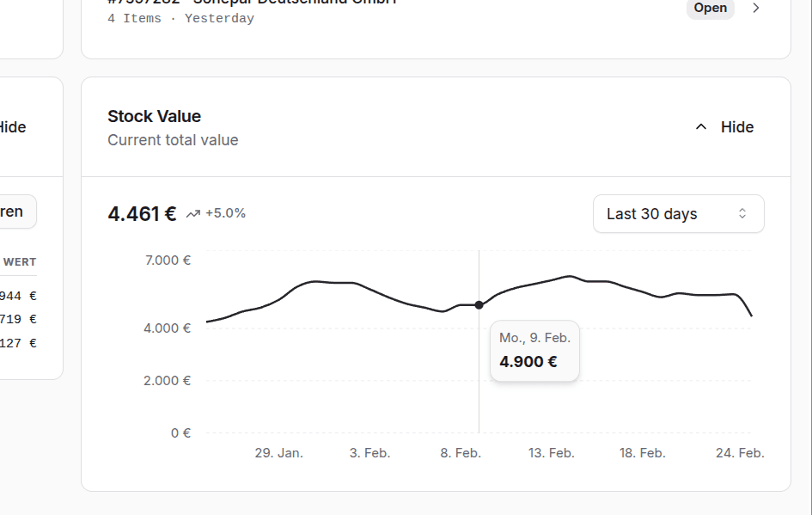Collapse the Stock Value card using Hide

pyautogui.click(x=736, y=126)
